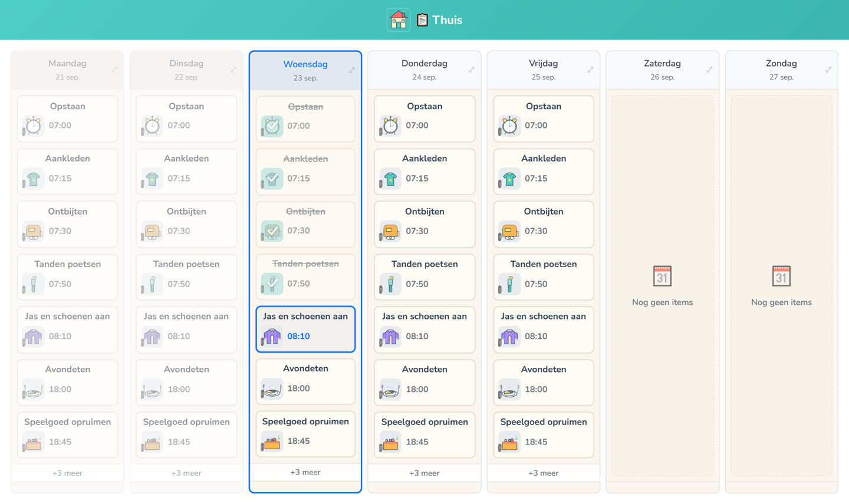Select the Zaterdag 26 sep. day header
This screenshot has height=504, width=849.
tap(663, 70)
